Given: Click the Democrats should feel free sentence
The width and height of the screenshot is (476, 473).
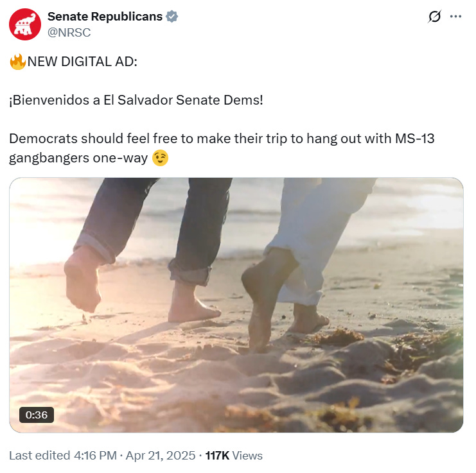Looking at the screenshot, I should 222,139.
